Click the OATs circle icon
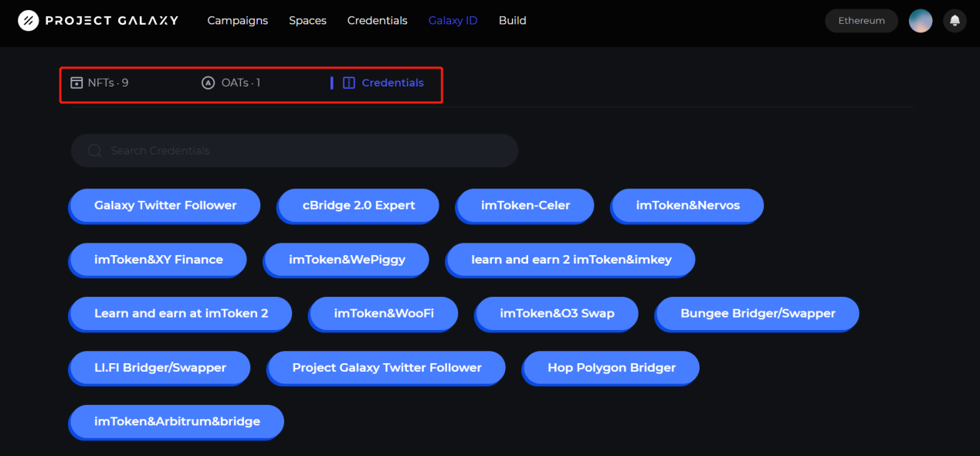980x456 pixels. tap(208, 83)
